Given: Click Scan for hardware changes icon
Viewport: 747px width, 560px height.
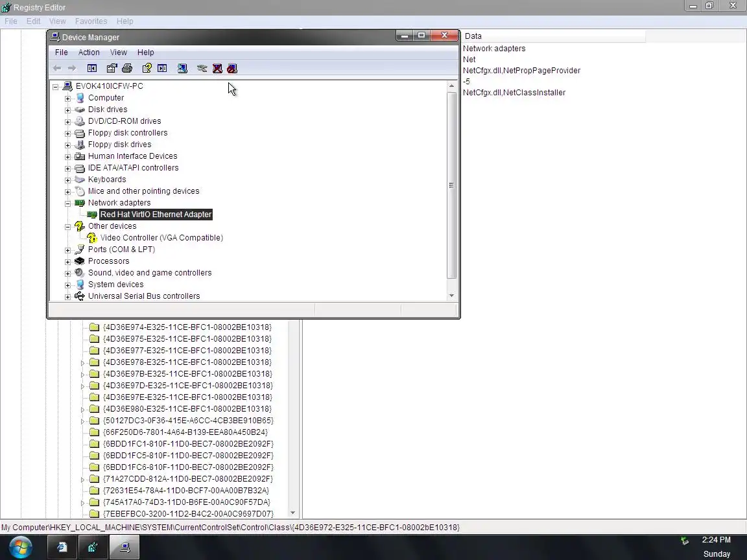Looking at the screenshot, I should 182,69.
